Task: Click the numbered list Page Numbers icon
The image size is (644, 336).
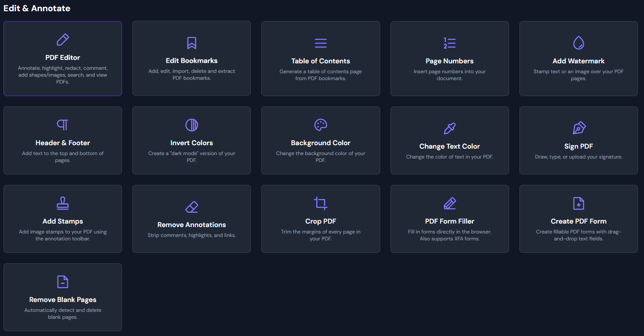Action: coord(450,43)
